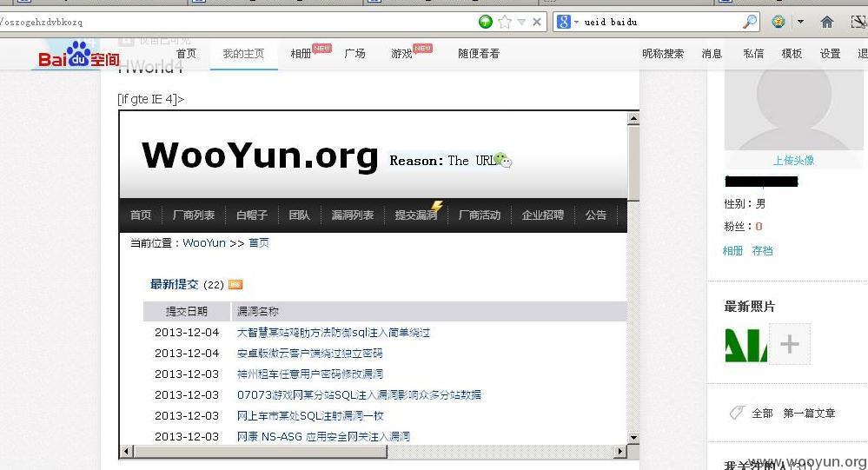
Task: Click the plus tile to add photo
Action: [x=790, y=344]
